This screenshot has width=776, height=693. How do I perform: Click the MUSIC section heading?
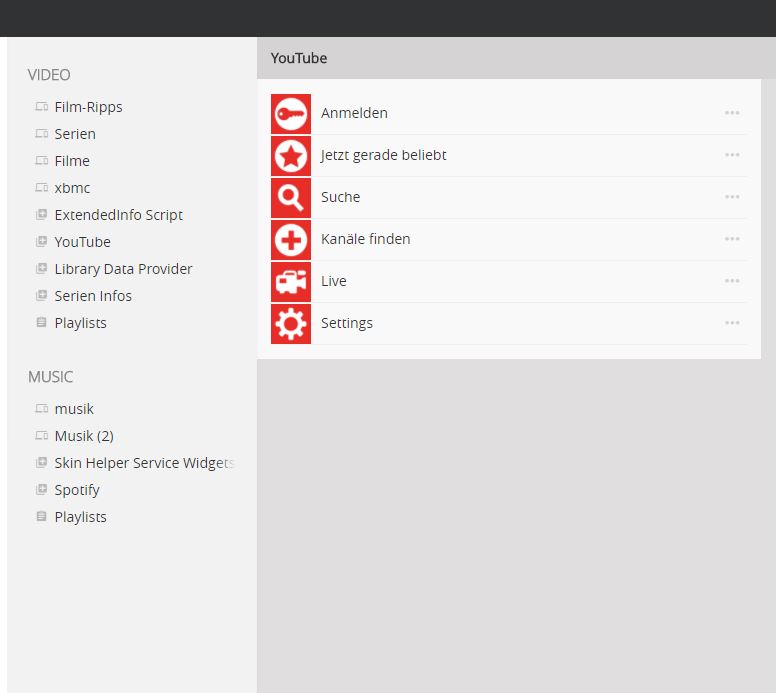[50, 377]
